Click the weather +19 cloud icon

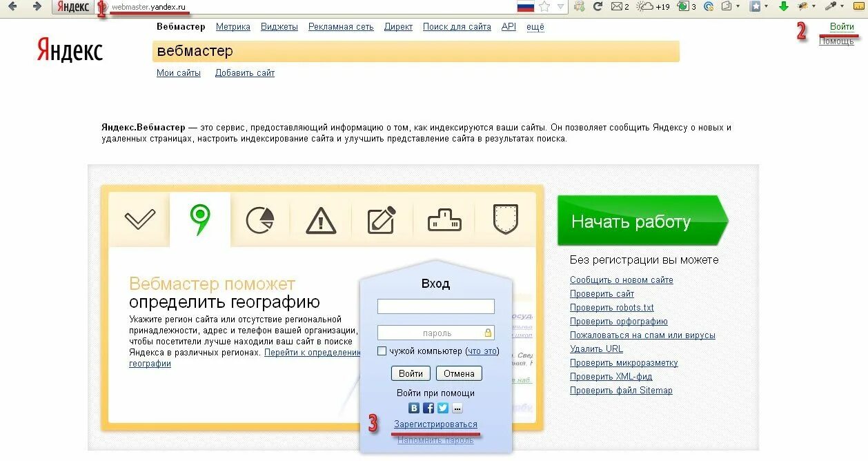click(x=653, y=6)
